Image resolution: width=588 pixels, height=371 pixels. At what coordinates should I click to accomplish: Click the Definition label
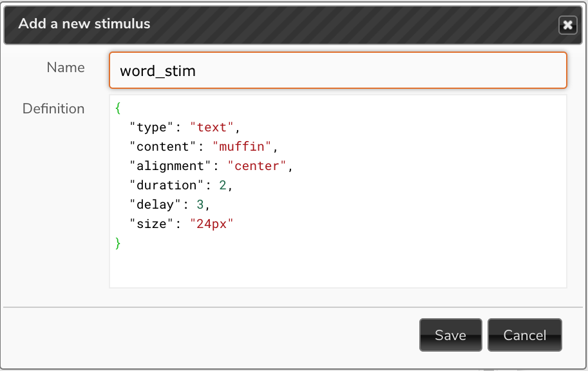[x=53, y=109]
